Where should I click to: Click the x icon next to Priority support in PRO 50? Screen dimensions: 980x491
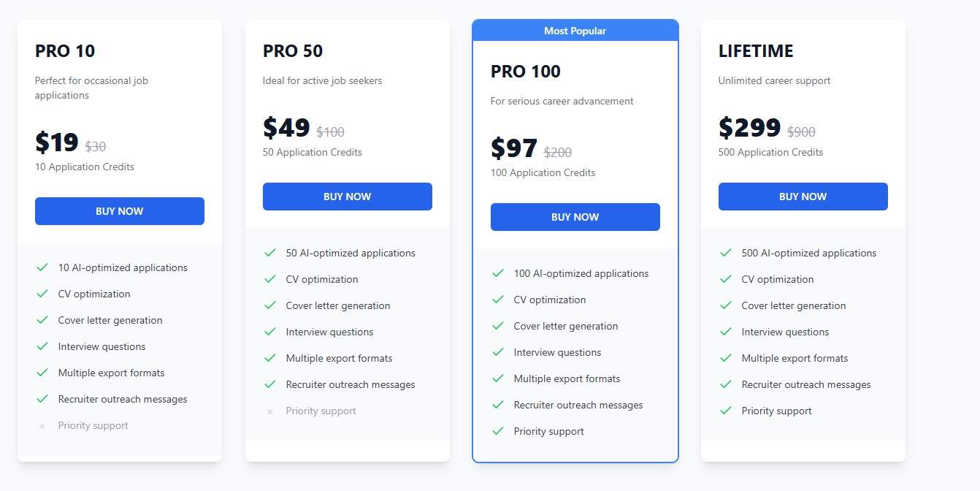[x=270, y=411]
